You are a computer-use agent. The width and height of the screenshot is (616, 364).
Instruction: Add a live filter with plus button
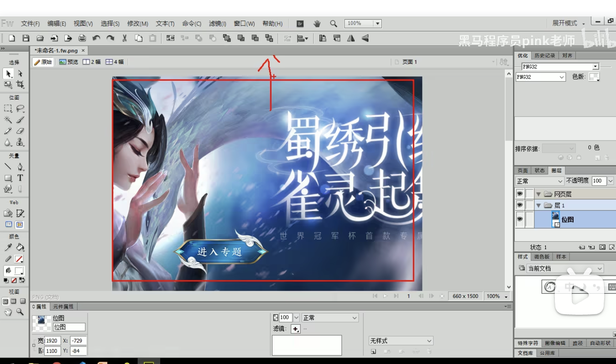click(295, 329)
